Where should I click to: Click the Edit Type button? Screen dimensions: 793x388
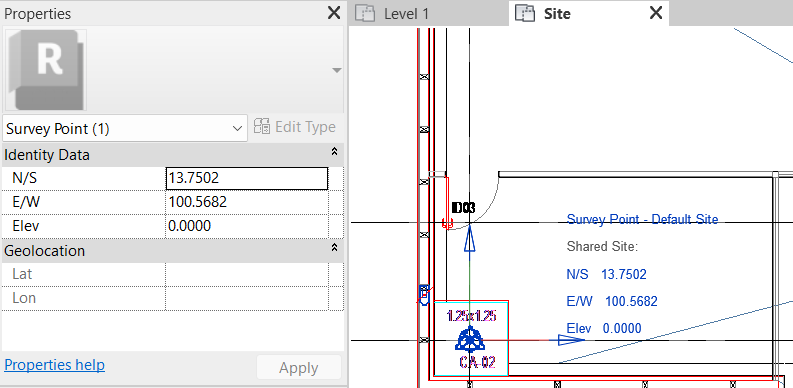[294, 126]
